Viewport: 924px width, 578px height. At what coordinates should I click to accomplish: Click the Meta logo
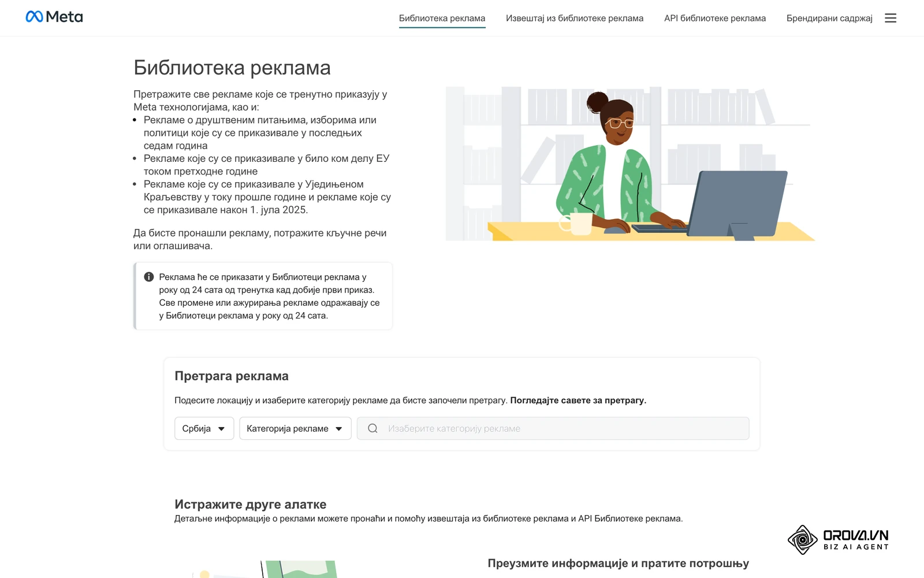(x=54, y=17)
